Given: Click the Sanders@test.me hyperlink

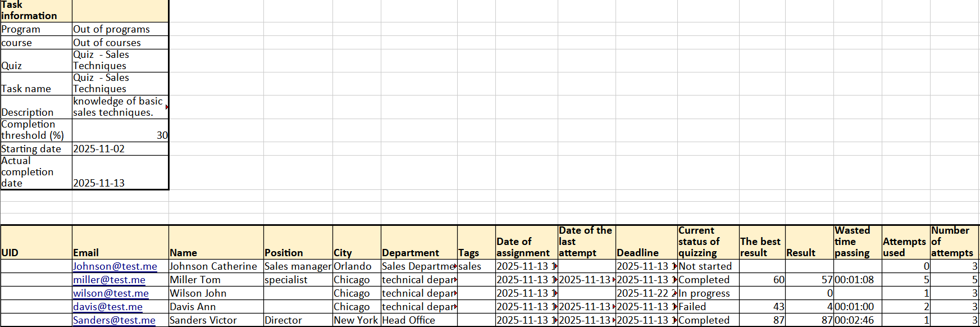Looking at the screenshot, I should 114,320.
